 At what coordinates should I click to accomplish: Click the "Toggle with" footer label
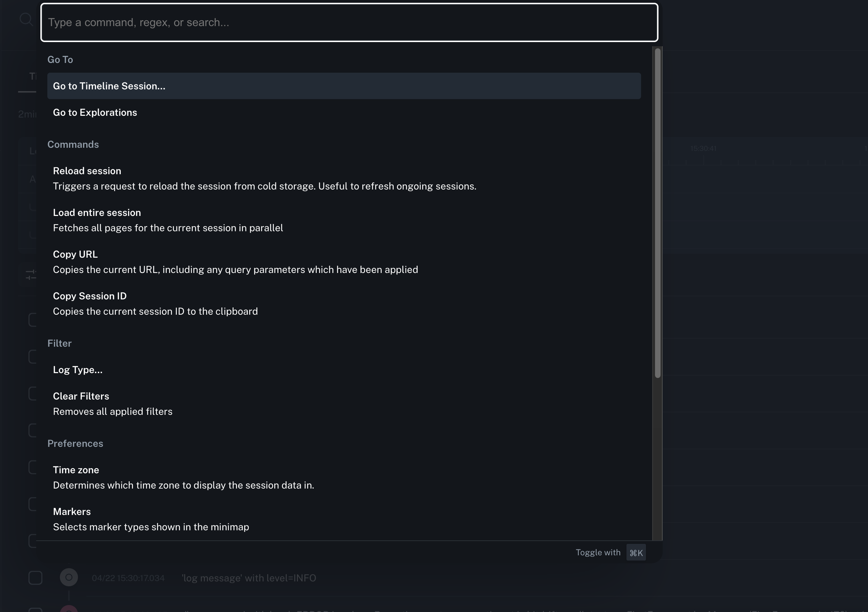tap(598, 553)
